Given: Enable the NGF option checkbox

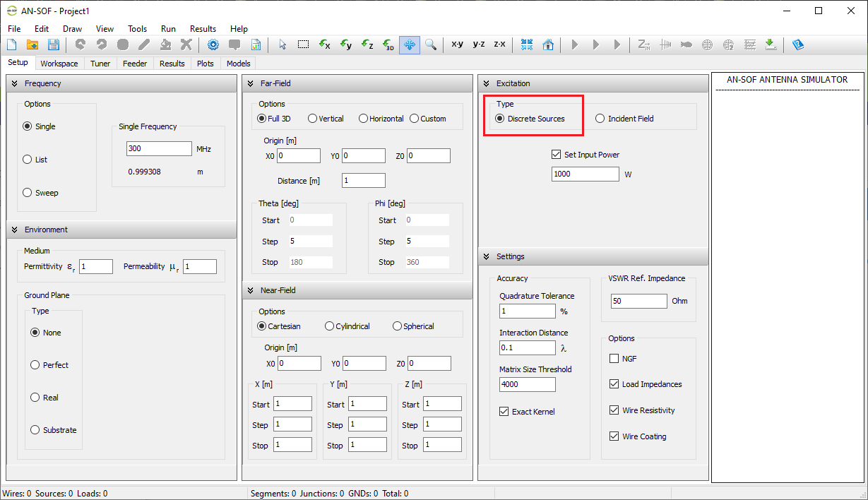Looking at the screenshot, I should pos(614,359).
